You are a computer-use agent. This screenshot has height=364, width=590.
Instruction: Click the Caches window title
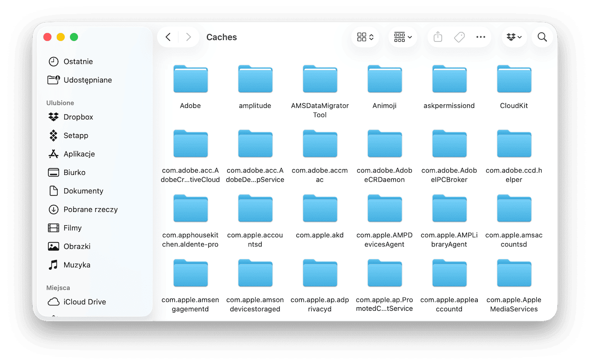[x=221, y=37]
